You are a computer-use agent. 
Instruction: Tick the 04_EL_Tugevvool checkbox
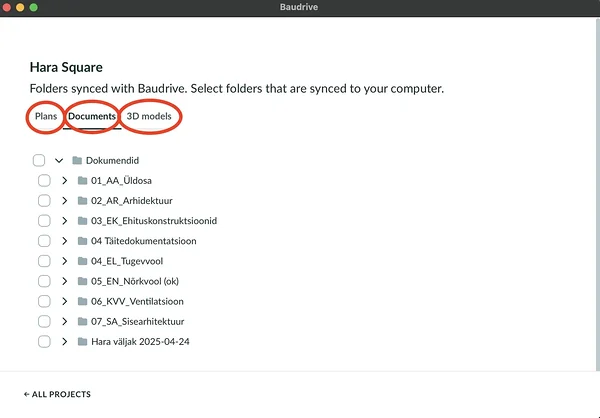tap(44, 261)
